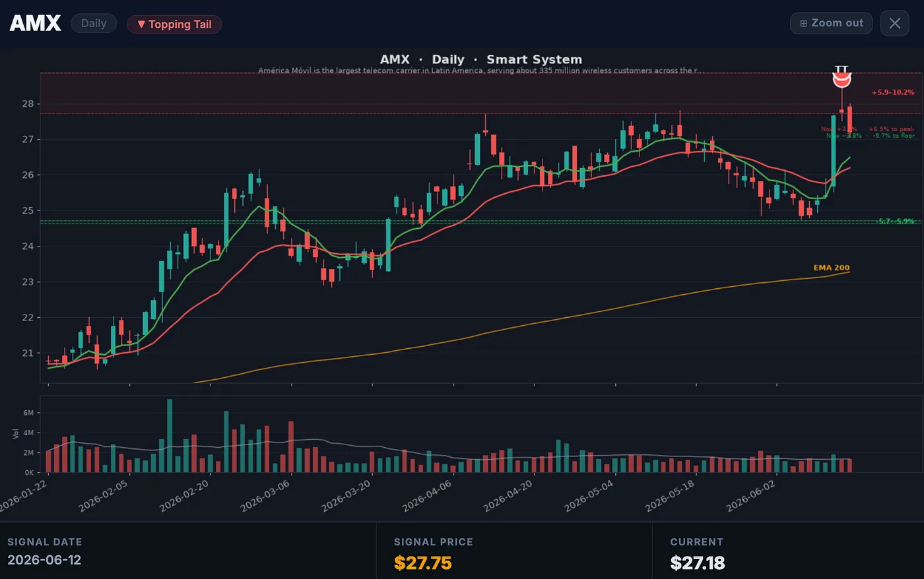
Task: Click the +5.9-10.2% resistance zone label
Action: (x=893, y=92)
